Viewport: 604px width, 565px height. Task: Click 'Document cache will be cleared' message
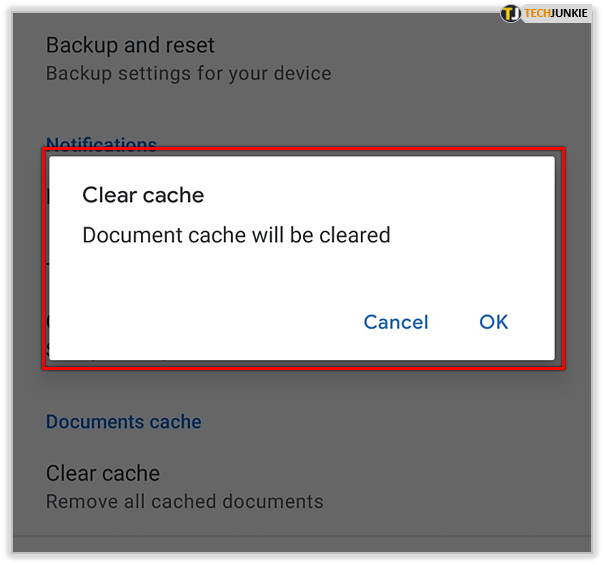[236, 236]
